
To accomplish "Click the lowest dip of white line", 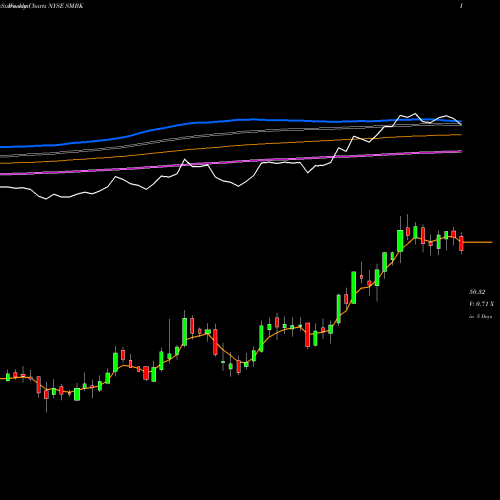I will [46, 199].
